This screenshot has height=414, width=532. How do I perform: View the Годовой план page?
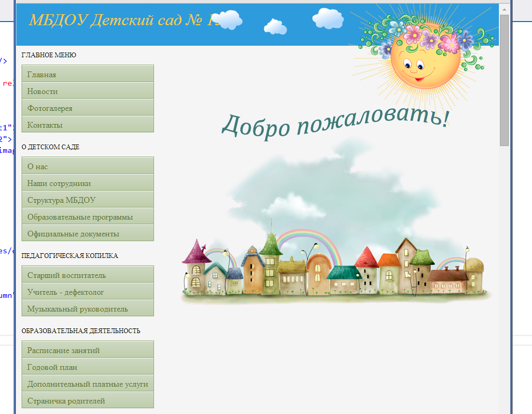87,367
